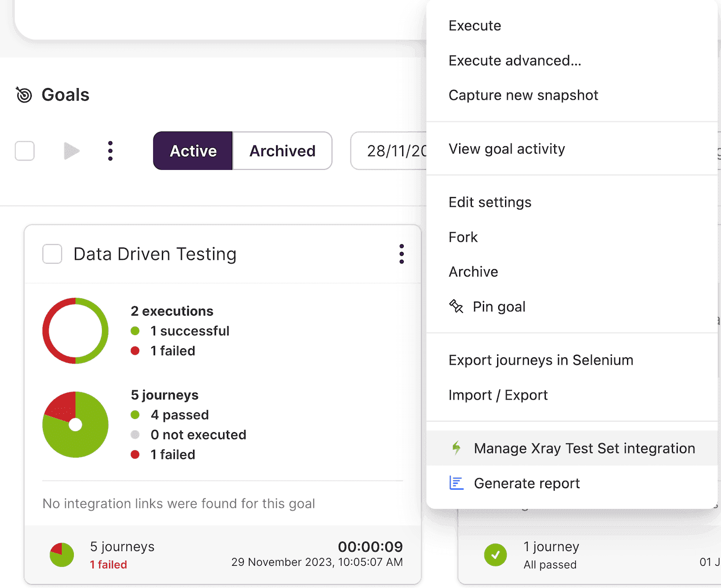
Task: Click the Generate report chart icon
Action: pos(457,483)
